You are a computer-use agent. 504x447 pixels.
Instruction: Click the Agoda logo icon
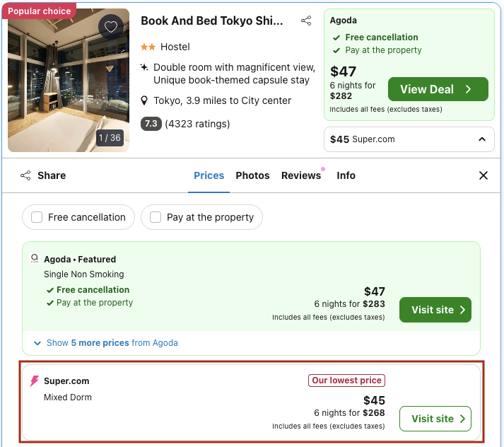click(35, 259)
